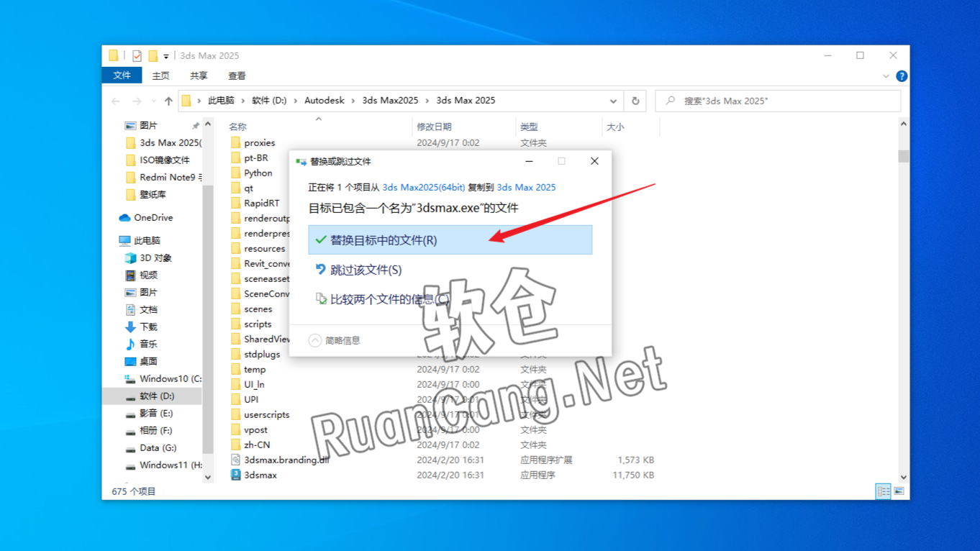The image size is (980, 551).
Task: Choose 跳过该文件(S) in the dialog
Action: tap(450, 270)
